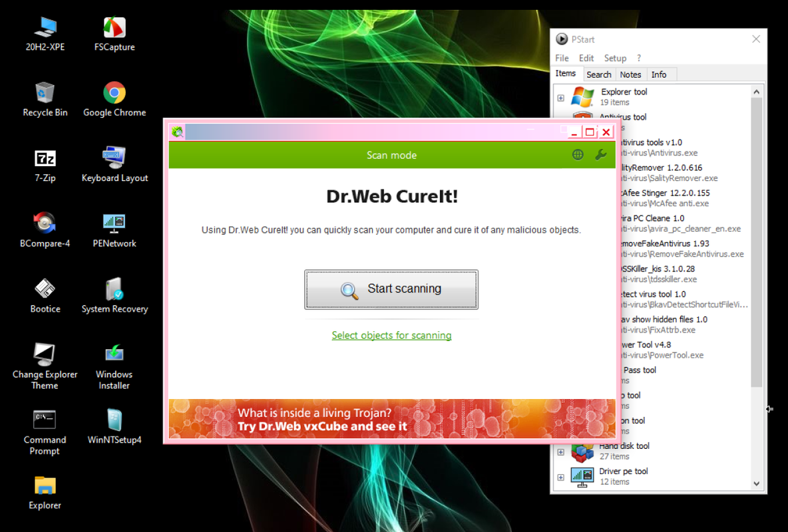Viewport: 788px width, 532px height.
Task: Click the PStart vertical scrollbar thumb
Action: 756,242
